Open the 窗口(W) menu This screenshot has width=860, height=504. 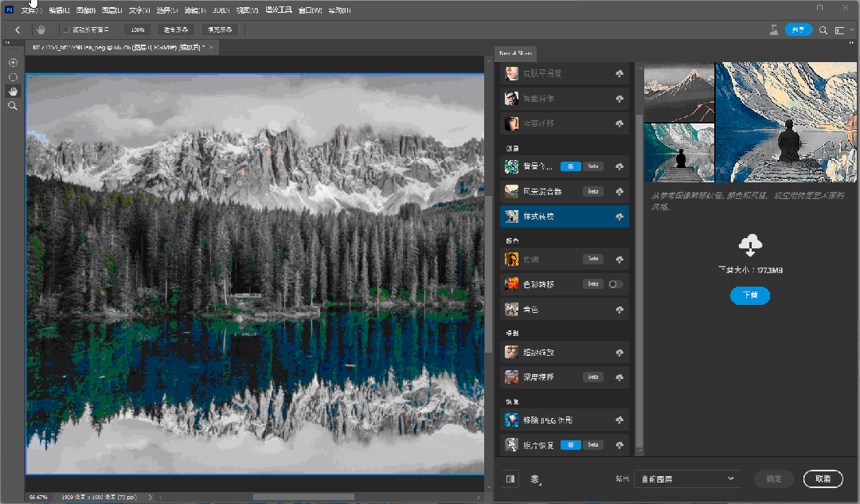[x=311, y=10]
